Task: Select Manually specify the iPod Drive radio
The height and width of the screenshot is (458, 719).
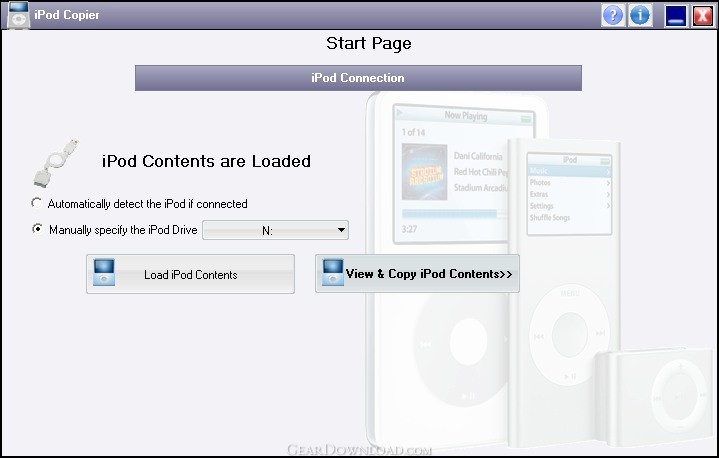Action: pyautogui.click(x=37, y=228)
